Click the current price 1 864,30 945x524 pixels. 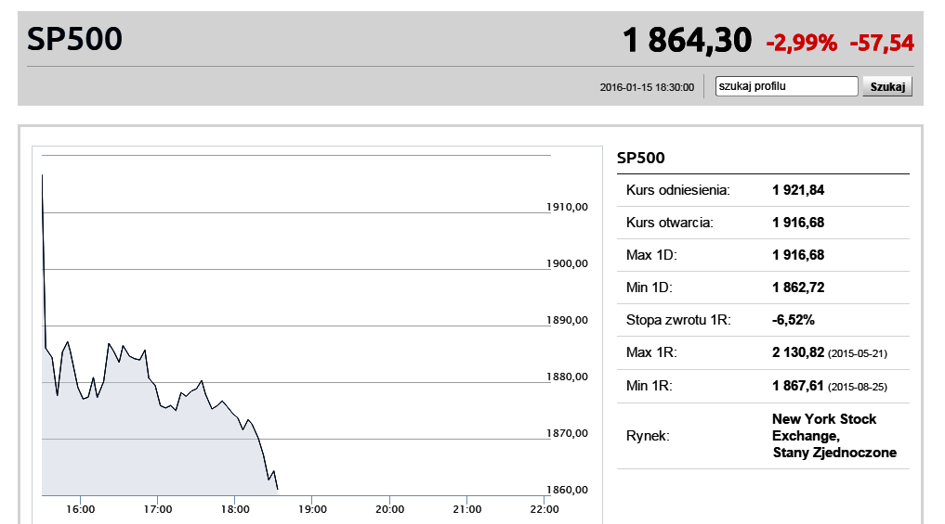point(687,40)
